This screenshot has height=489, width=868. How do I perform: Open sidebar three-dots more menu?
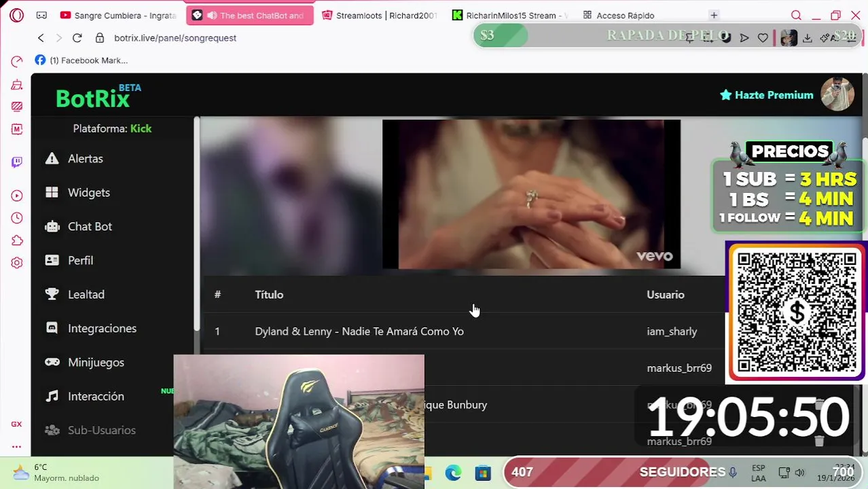point(16,446)
